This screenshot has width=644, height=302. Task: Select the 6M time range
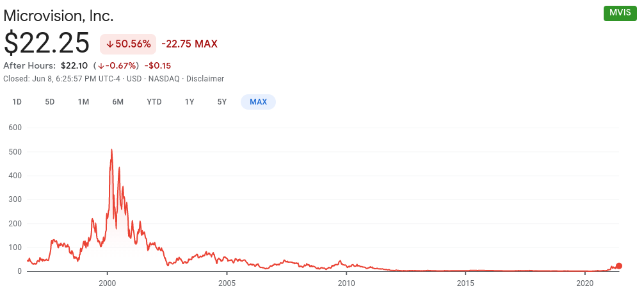[118, 102]
